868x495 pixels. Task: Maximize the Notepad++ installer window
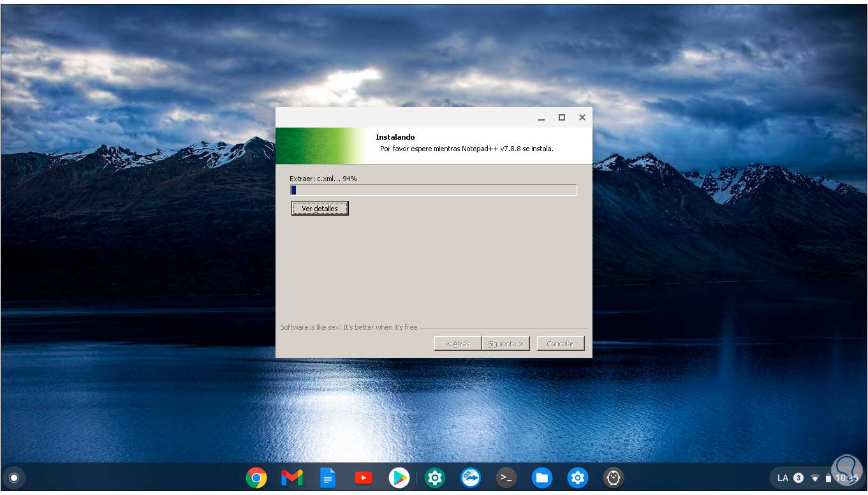coord(562,117)
